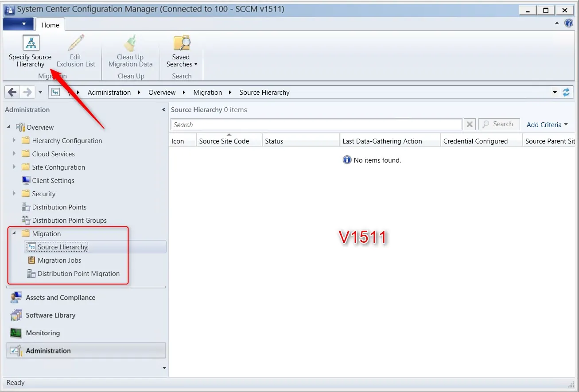Select Distribution Point Migration in tree
This screenshot has width=579, height=392.
[78, 273]
